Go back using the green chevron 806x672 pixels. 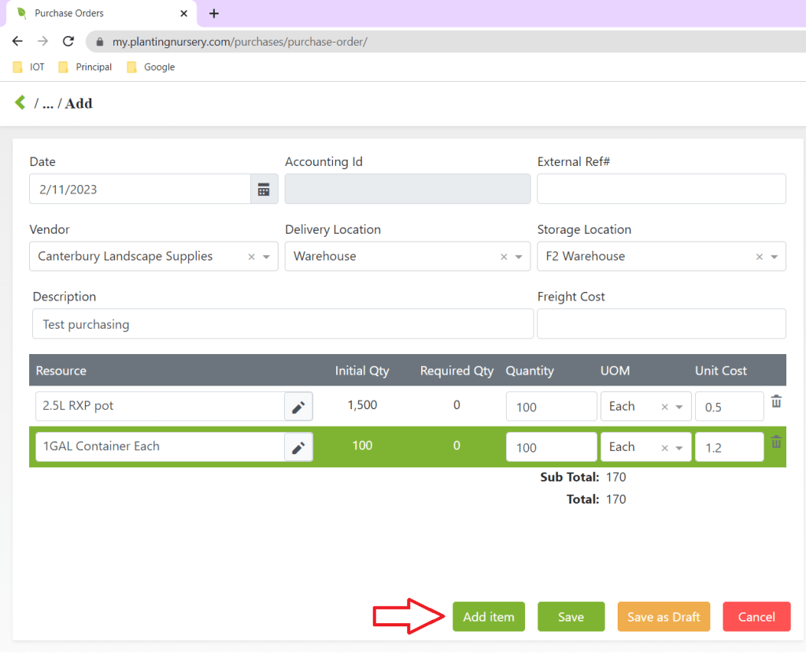pyautogui.click(x=20, y=103)
